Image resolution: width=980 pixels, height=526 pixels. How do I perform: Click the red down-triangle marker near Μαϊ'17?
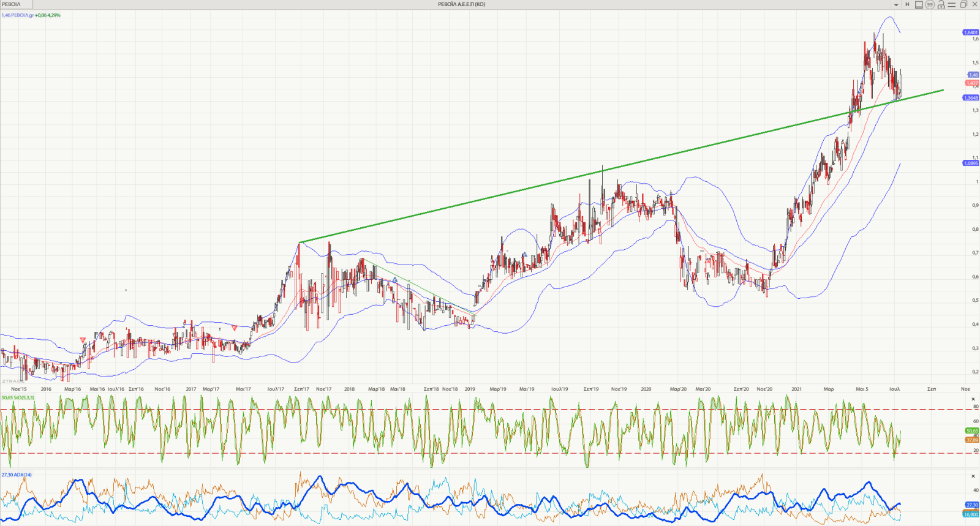coord(235,328)
